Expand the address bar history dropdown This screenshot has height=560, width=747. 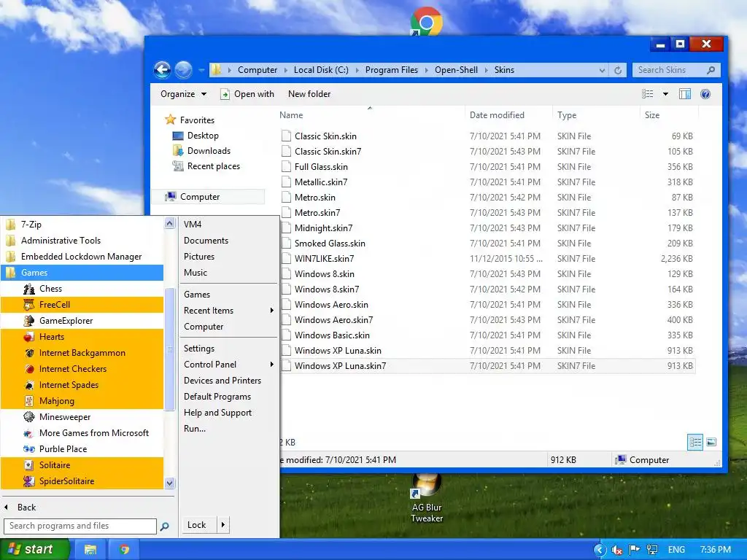602,70
